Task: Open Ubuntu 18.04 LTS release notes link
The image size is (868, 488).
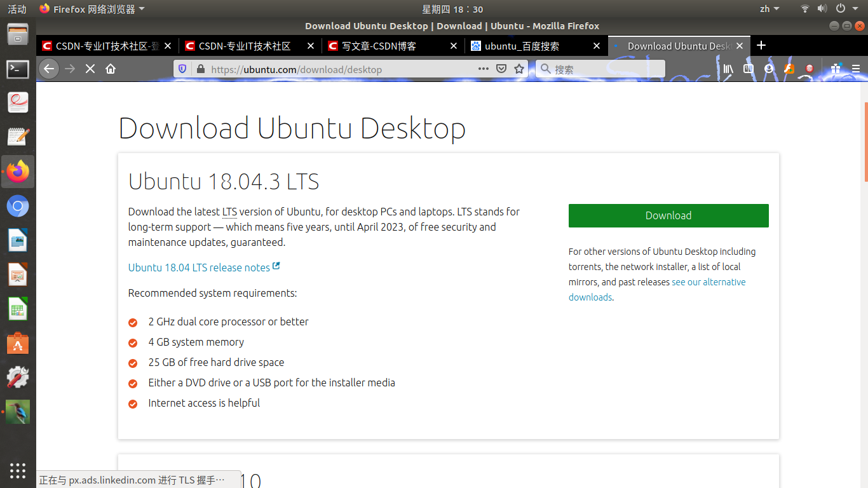Action: pyautogui.click(x=204, y=268)
